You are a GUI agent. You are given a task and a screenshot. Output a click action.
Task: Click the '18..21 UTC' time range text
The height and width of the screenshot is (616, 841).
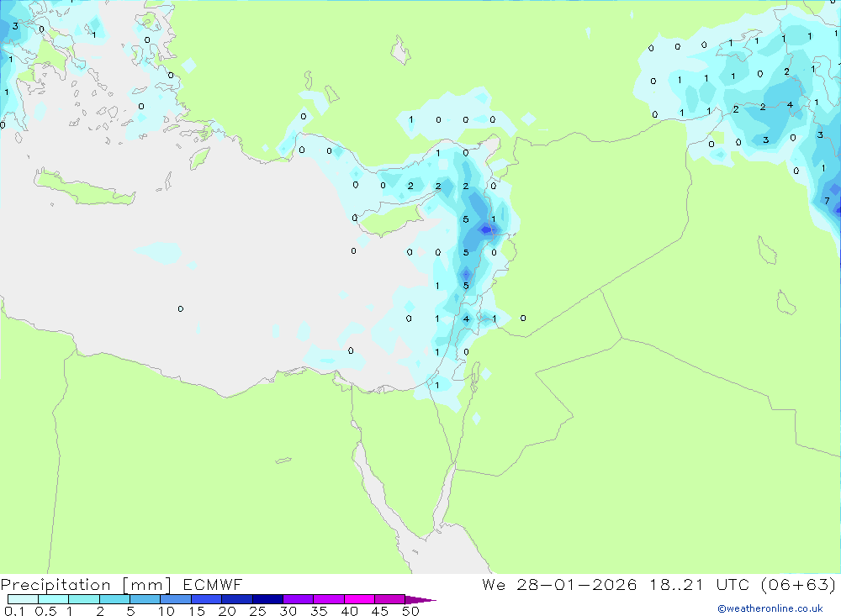click(699, 584)
